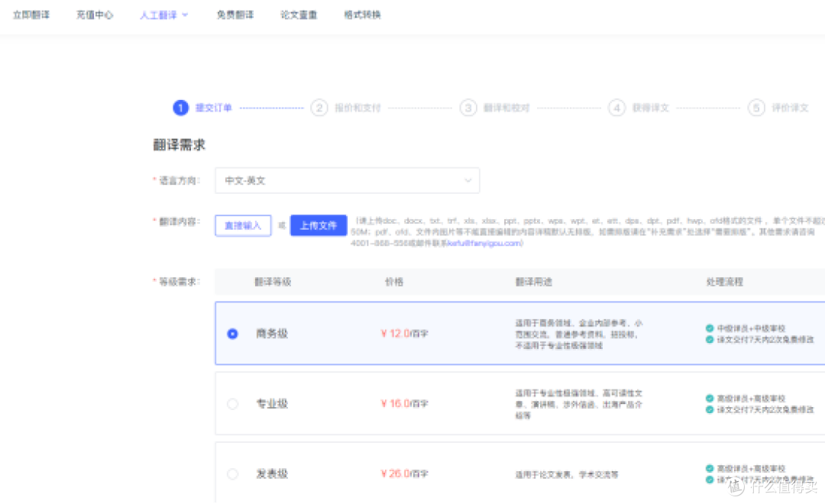Open the 中文-英文 language direction dropdown
Image resolution: width=825 pixels, height=504 pixels.
[x=348, y=180]
